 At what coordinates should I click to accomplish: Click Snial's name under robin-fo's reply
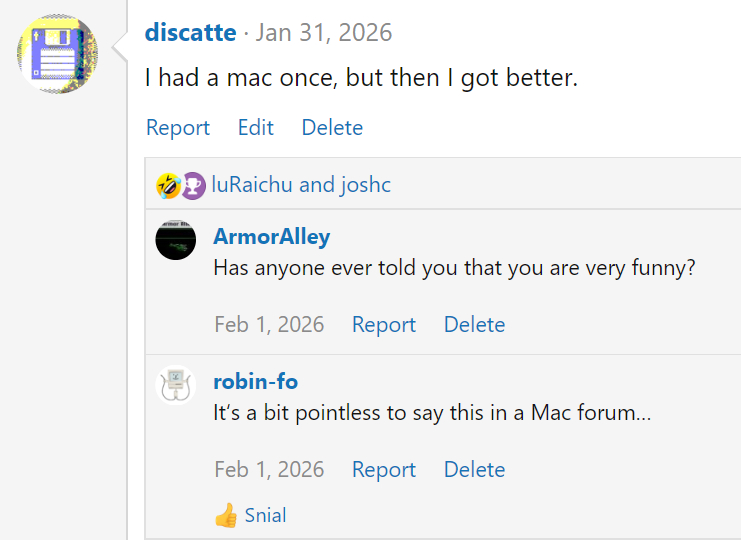pyautogui.click(x=265, y=516)
